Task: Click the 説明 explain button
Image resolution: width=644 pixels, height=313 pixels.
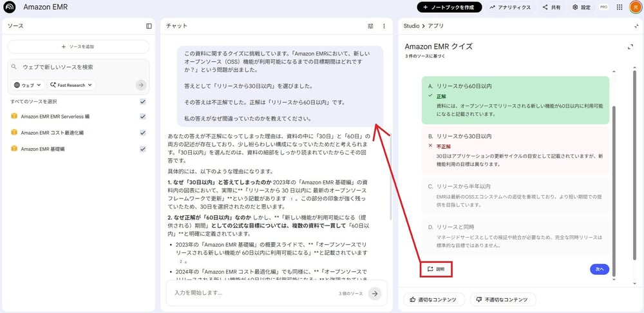Action: tap(436, 269)
